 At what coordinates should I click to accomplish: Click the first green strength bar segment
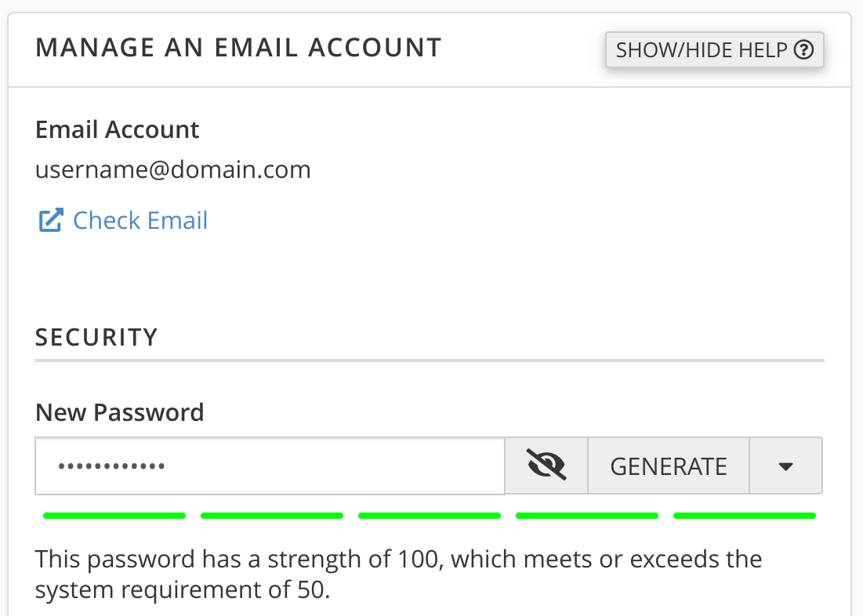pos(114,516)
